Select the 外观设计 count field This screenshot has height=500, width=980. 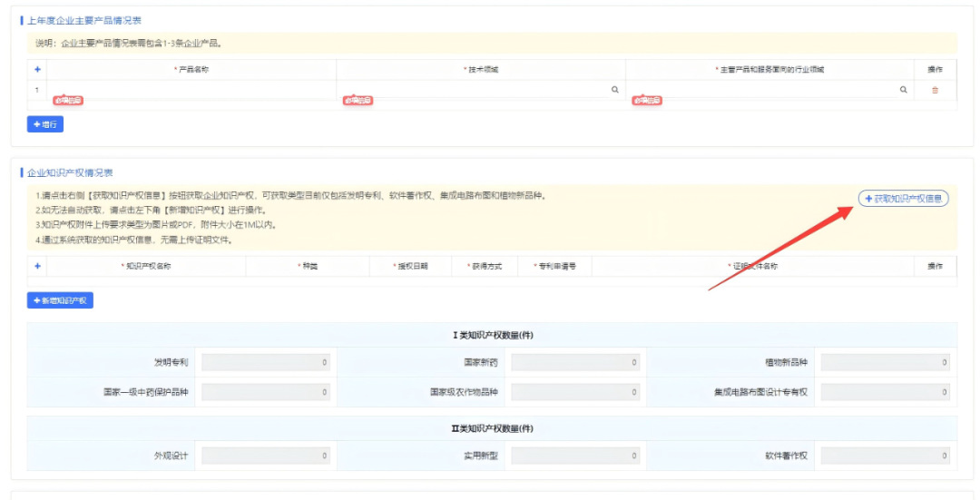pos(265,456)
